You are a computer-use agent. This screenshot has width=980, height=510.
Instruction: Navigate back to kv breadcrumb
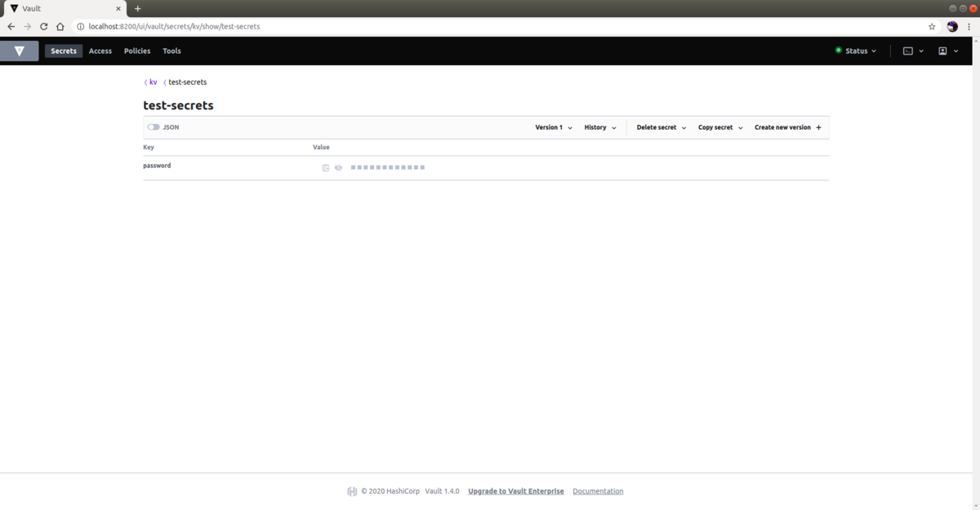point(151,82)
